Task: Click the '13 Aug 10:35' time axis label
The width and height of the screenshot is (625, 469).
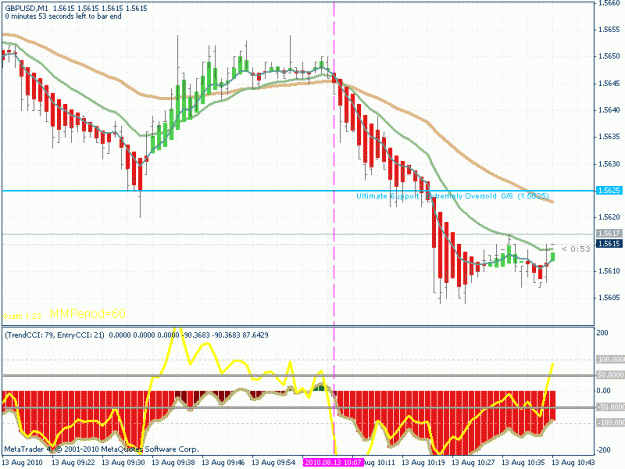Action: point(523,463)
